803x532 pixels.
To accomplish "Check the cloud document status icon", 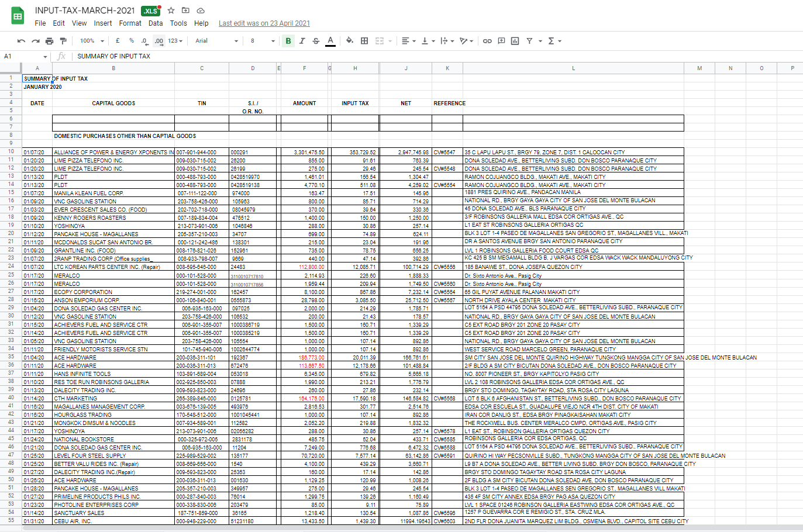I will pos(201,11).
